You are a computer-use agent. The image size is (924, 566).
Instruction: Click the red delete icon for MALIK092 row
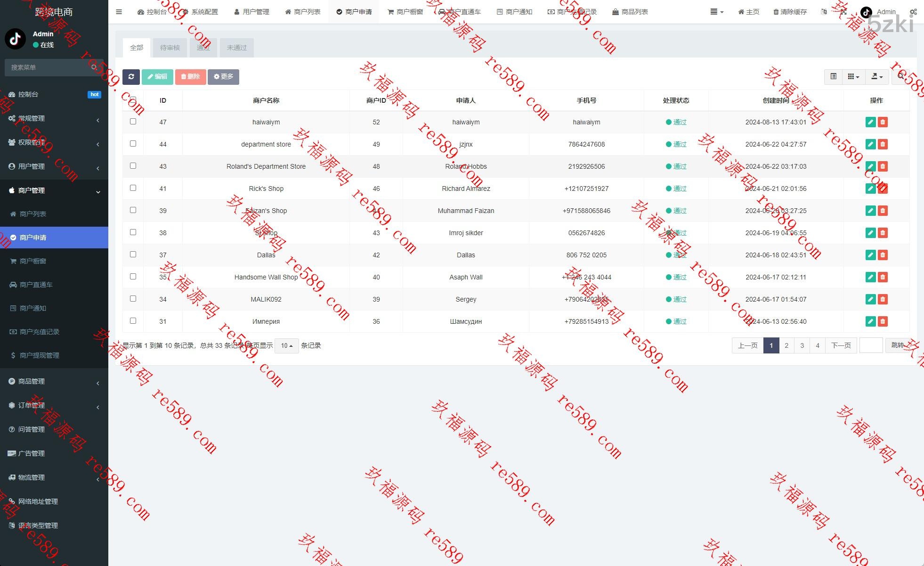pyautogui.click(x=883, y=299)
